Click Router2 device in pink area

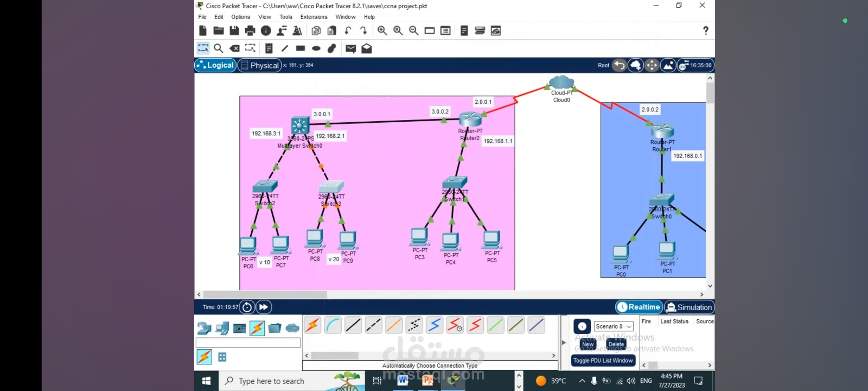[470, 119]
